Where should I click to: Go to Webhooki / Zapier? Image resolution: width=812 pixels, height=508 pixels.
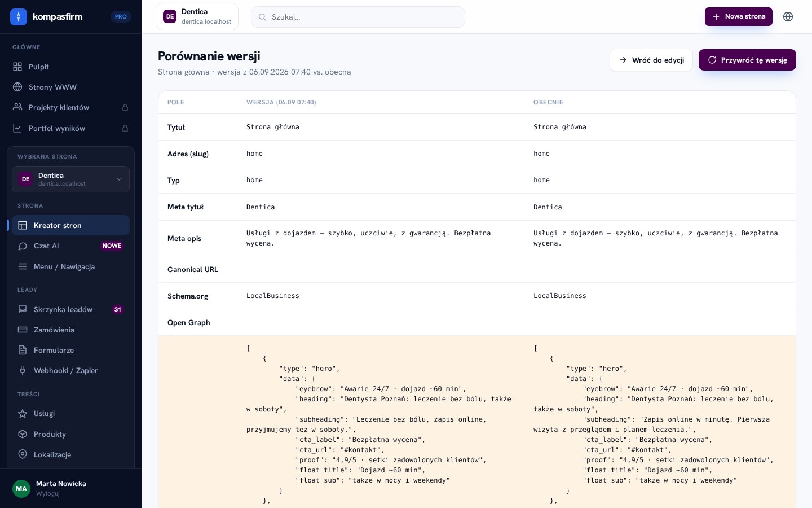[x=70, y=370]
